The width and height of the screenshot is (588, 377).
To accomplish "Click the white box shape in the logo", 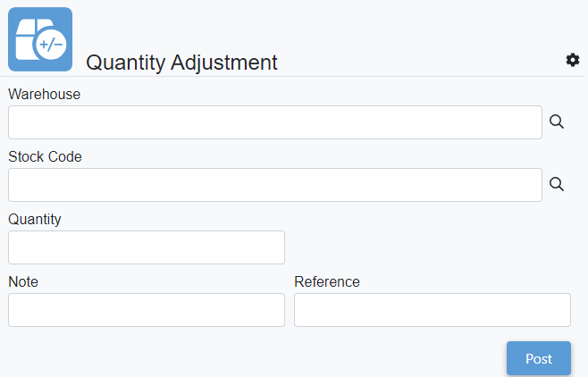I will pyautogui.click(x=29, y=38).
